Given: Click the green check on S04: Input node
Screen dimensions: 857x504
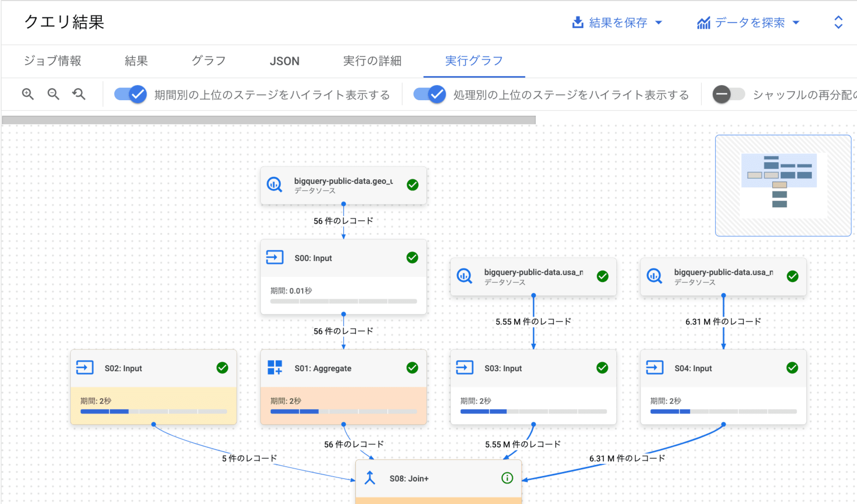Looking at the screenshot, I should click(792, 368).
